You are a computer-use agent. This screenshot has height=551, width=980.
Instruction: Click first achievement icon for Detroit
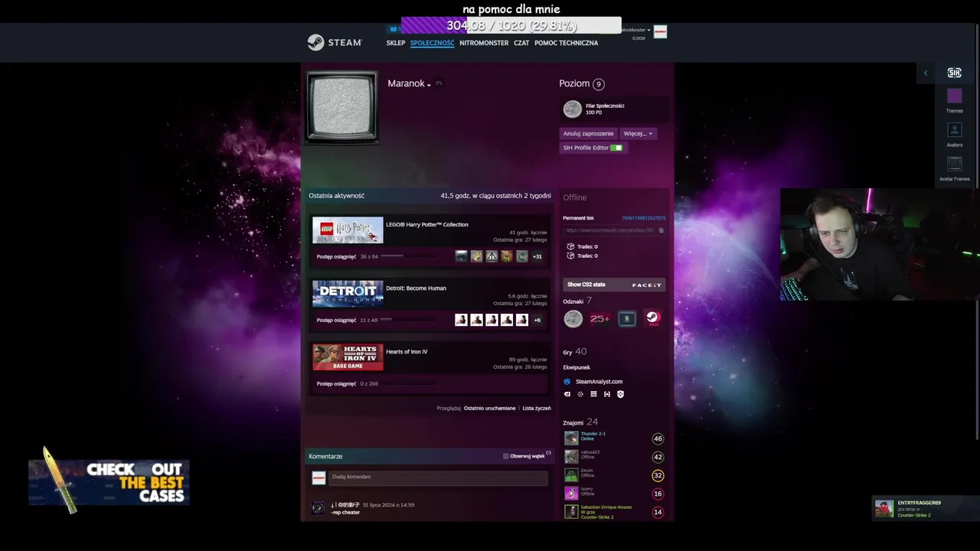coord(461,320)
